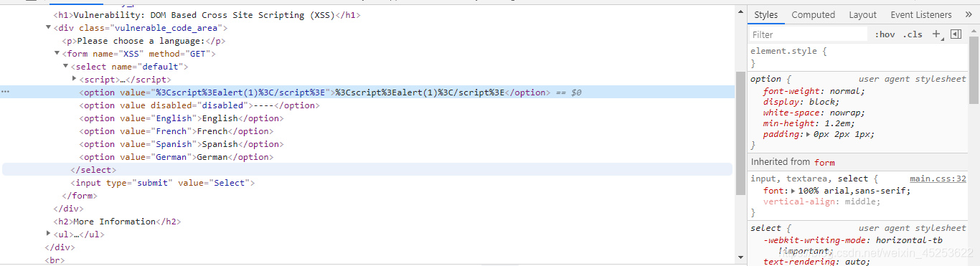
Task: Expand the font shorthand triangle
Action: pyautogui.click(x=793, y=191)
